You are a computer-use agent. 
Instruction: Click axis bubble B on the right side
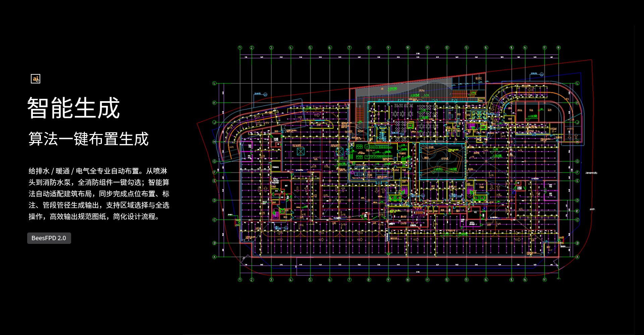[x=577, y=243]
